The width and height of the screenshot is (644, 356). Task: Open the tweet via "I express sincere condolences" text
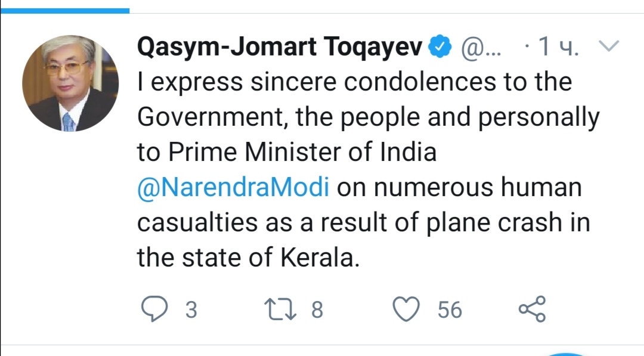click(354, 82)
